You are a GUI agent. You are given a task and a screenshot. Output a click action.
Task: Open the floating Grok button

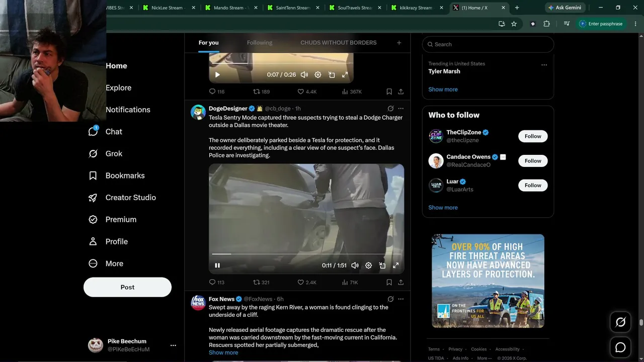(620, 322)
